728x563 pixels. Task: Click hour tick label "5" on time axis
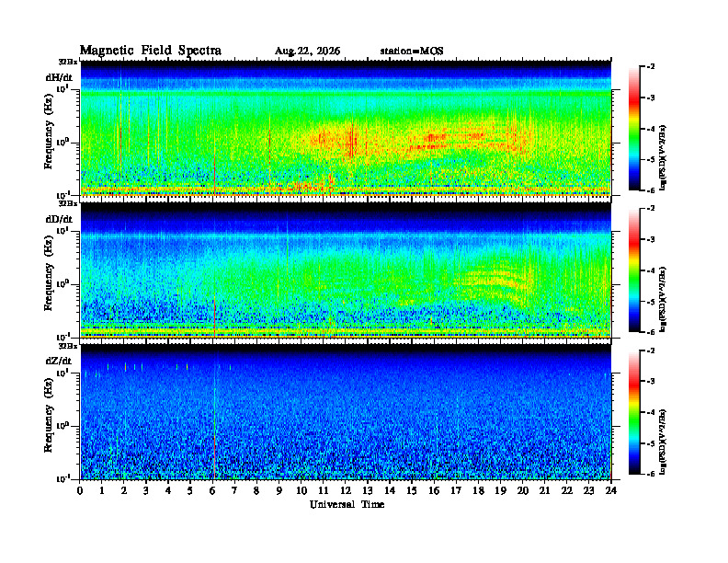pyautogui.click(x=190, y=490)
